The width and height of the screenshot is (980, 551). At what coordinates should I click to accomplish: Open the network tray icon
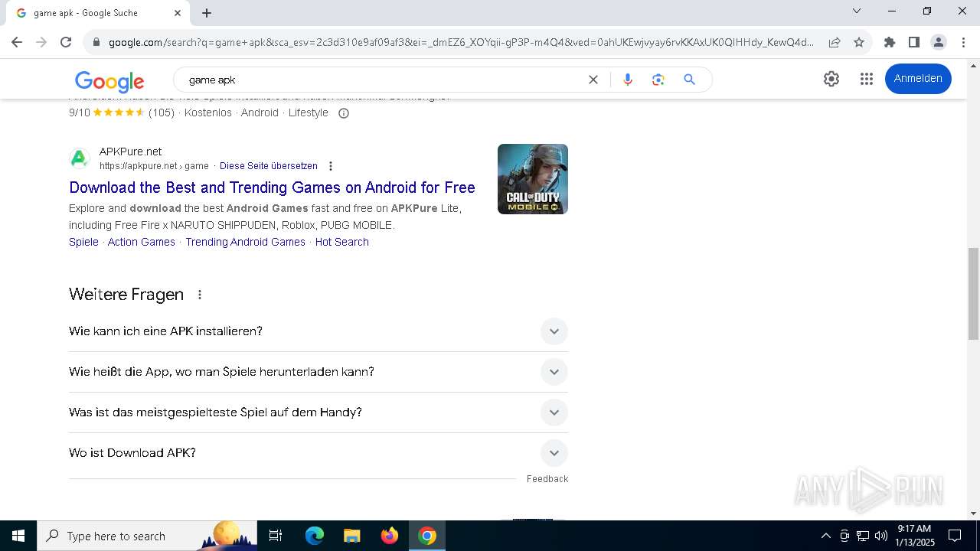coord(863,536)
